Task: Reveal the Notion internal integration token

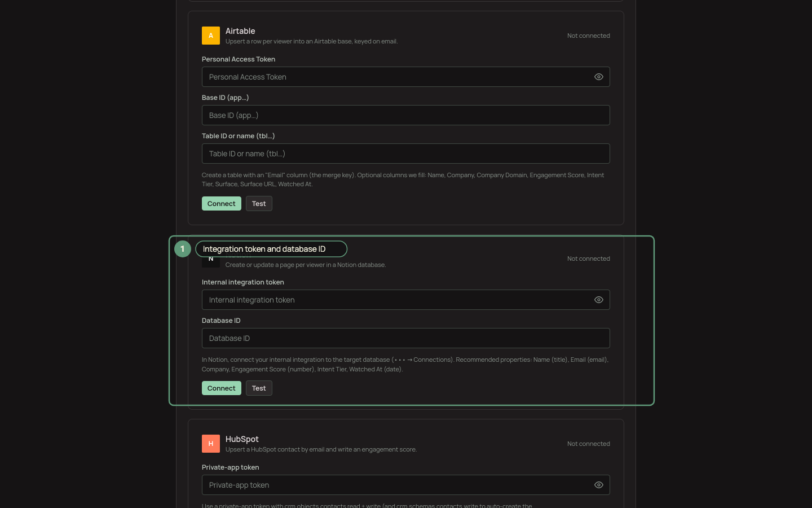Action: (x=599, y=300)
